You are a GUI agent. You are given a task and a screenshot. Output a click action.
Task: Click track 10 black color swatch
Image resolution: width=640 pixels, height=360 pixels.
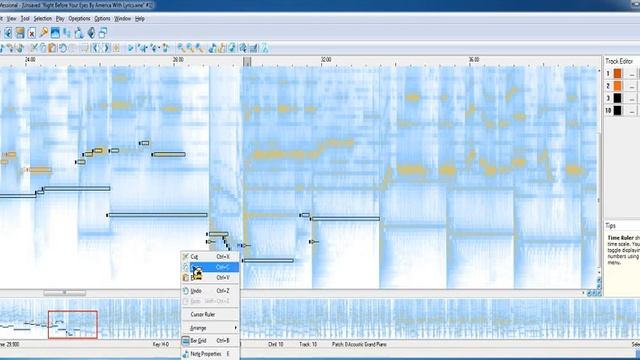(x=618, y=110)
